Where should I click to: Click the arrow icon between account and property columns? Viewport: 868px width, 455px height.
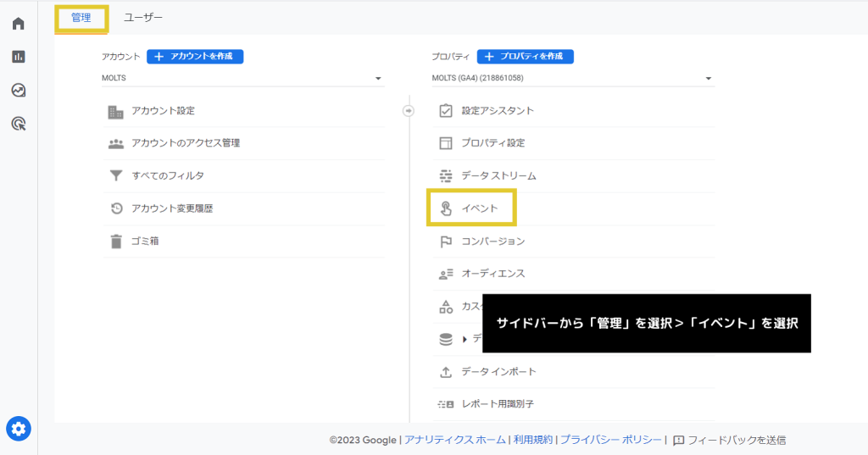pyautogui.click(x=409, y=110)
